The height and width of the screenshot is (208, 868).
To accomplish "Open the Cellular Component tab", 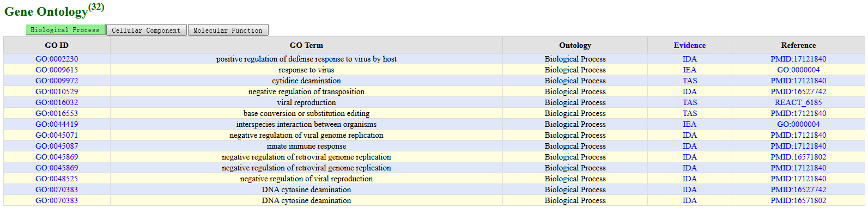I will (x=146, y=30).
